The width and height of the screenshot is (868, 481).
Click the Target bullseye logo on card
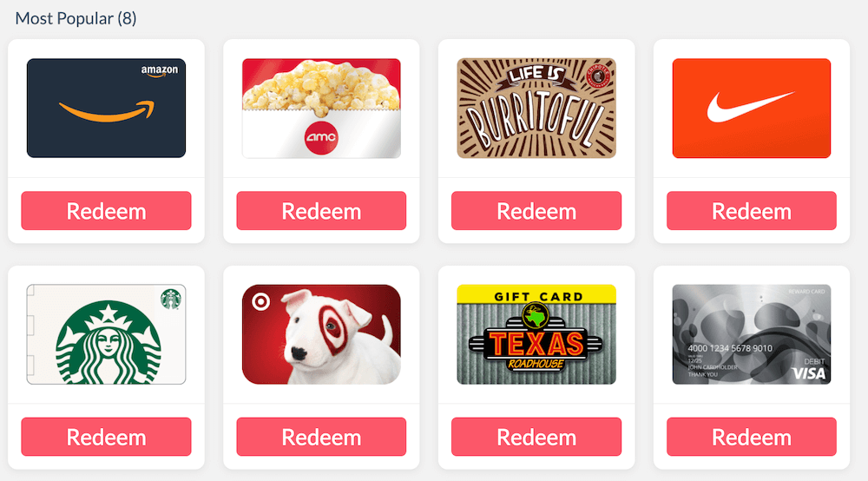[260, 301]
